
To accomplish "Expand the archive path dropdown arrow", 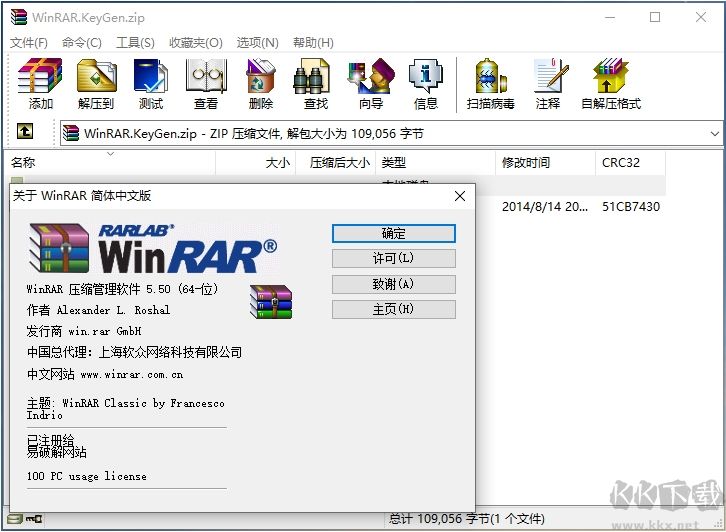I will pos(714,134).
